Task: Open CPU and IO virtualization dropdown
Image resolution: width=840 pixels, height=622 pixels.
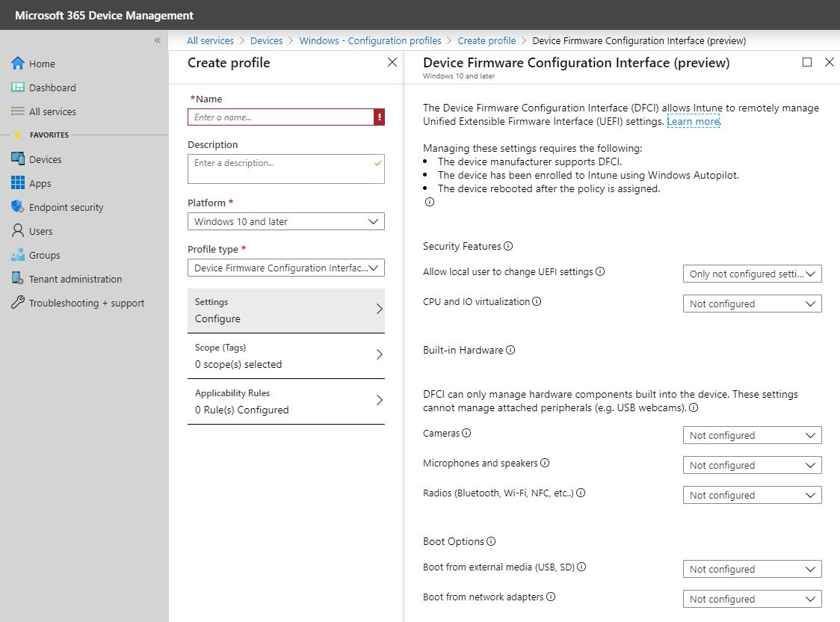Action: pos(752,304)
